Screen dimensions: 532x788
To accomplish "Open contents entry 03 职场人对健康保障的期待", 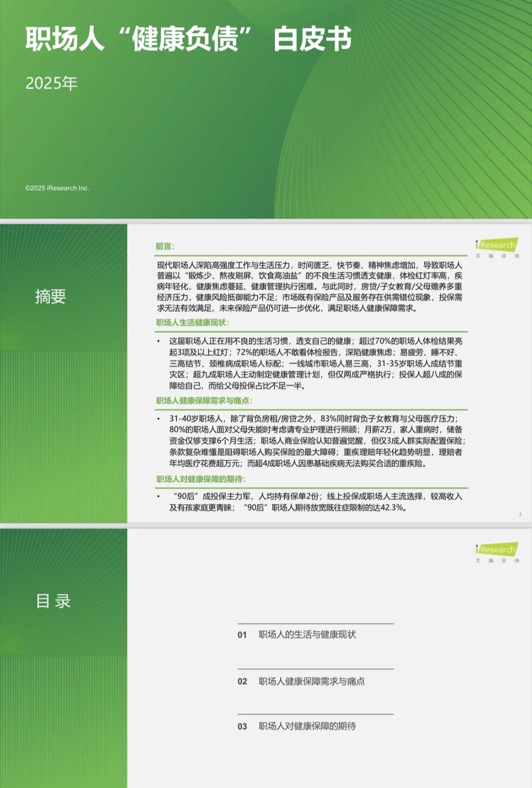I will click(297, 726).
